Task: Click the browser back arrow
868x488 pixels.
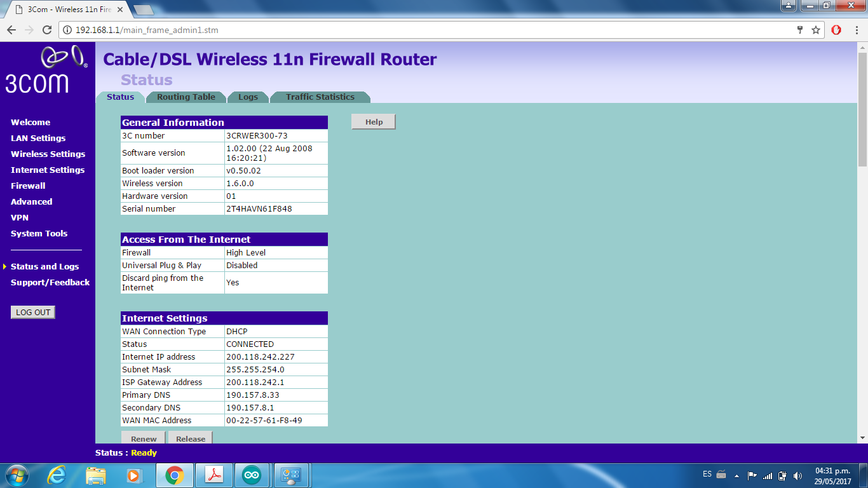Action: click(11, 30)
